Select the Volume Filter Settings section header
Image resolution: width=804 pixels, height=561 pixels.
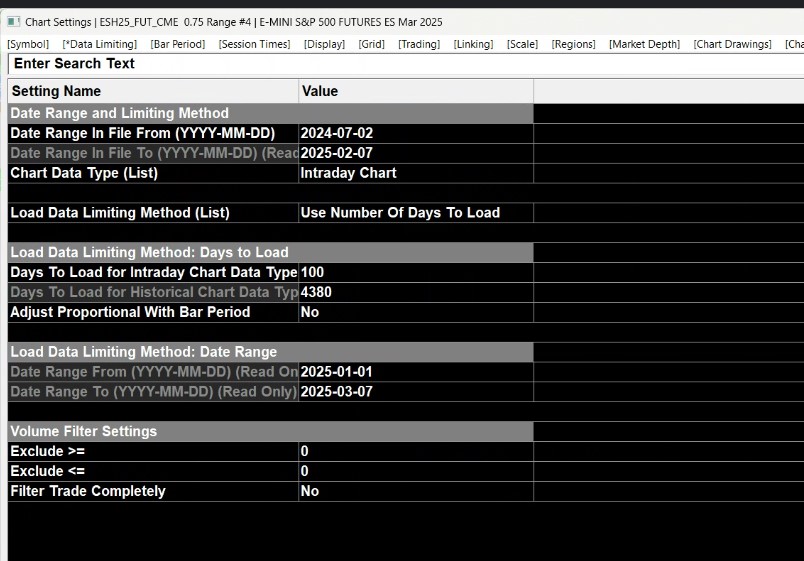271,432
